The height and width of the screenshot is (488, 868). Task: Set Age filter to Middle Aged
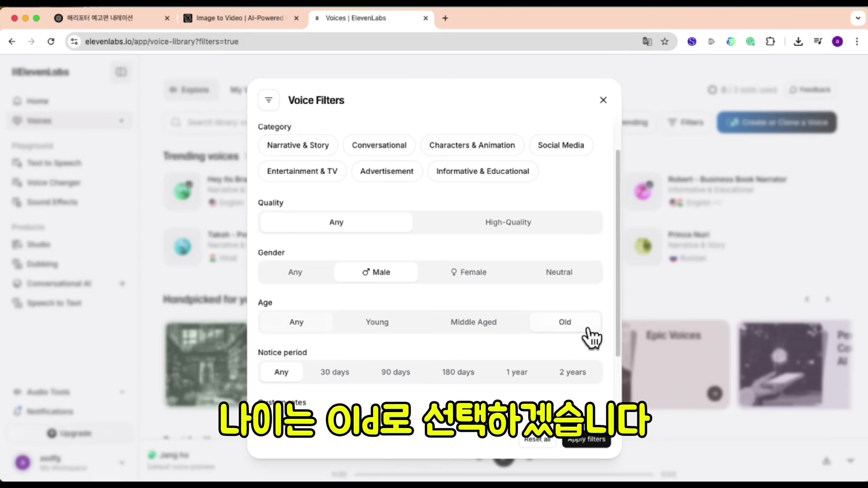point(473,322)
